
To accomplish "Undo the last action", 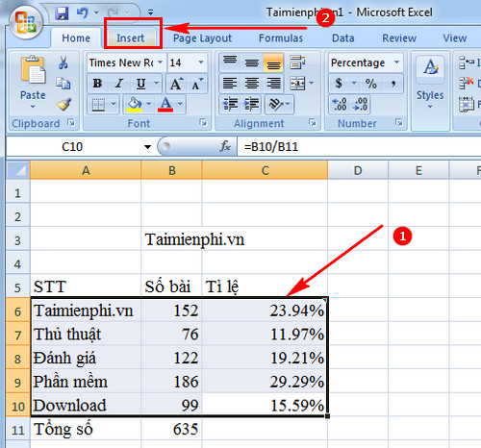I will tap(83, 13).
